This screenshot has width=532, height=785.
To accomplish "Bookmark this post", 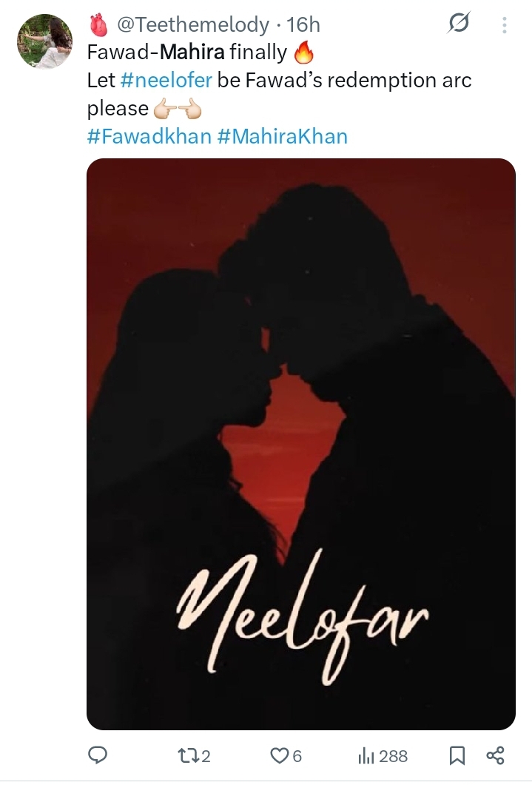I will [x=457, y=755].
